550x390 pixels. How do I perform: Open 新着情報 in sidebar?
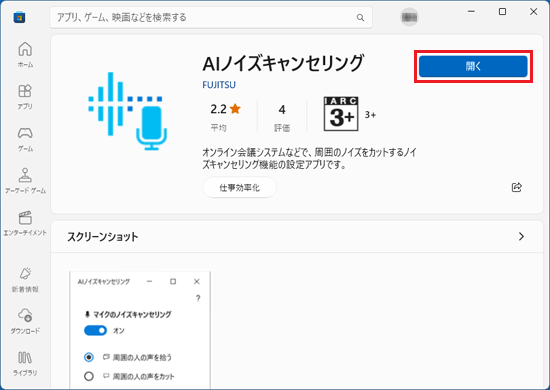click(25, 280)
